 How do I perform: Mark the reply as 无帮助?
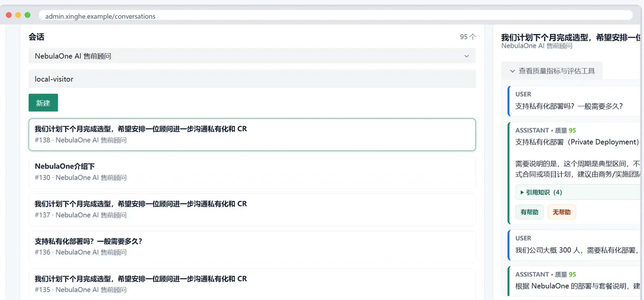tap(562, 212)
